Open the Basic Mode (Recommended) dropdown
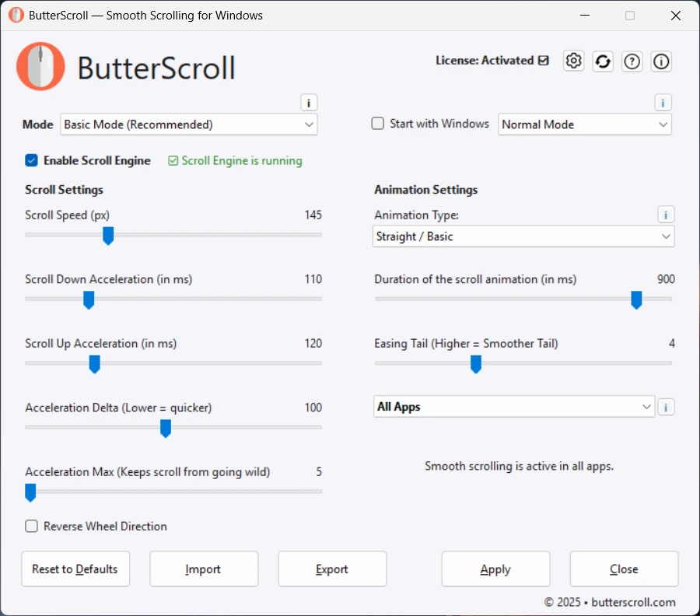This screenshot has width=700, height=616. (189, 124)
